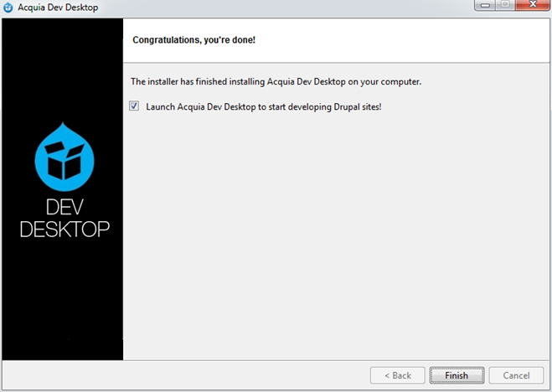Click 'Launch Acquia Dev Desktop' label text

point(263,106)
